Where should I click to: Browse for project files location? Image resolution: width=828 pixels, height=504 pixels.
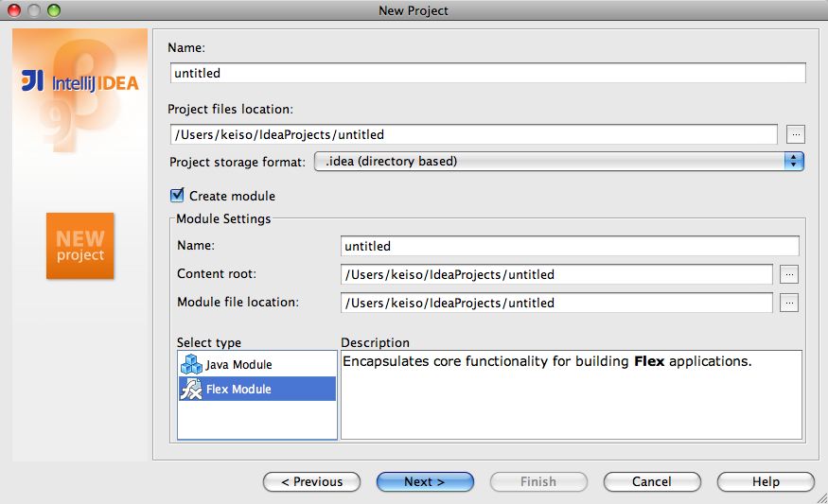pyautogui.click(x=796, y=134)
